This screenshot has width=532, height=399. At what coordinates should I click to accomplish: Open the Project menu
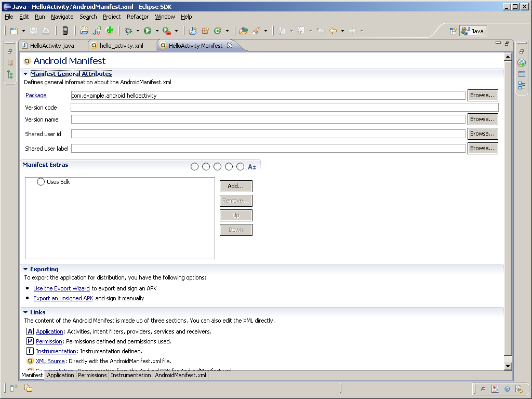pos(112,17)
